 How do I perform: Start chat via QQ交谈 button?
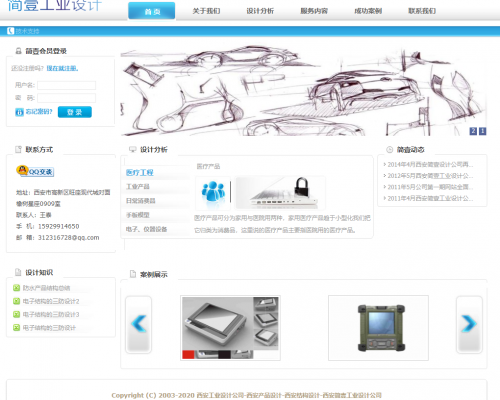tap(35, 171)
